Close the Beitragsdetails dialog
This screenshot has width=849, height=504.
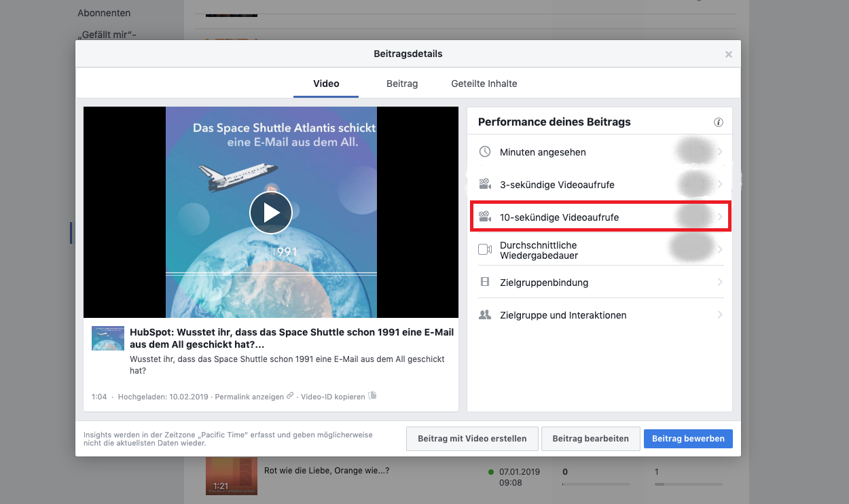(729, 54)
